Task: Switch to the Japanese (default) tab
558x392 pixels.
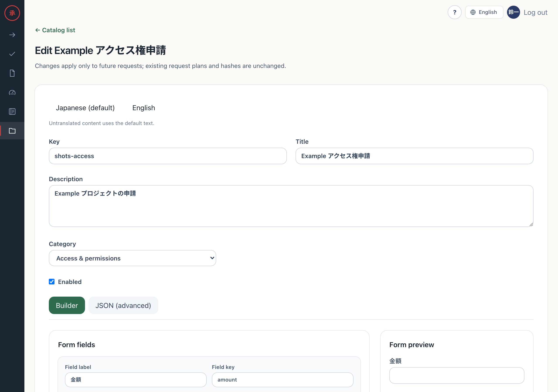Action: pyautogui.click(x=85, y=108)
